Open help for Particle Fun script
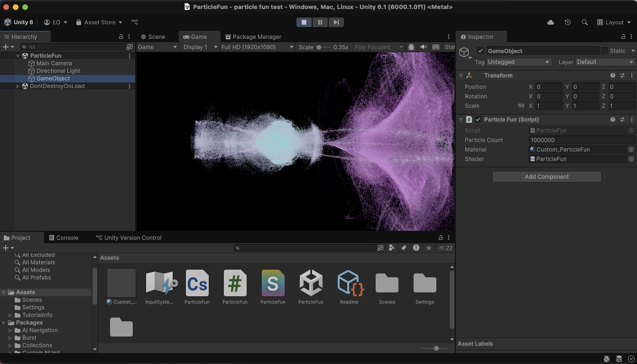 pos(613,119)
